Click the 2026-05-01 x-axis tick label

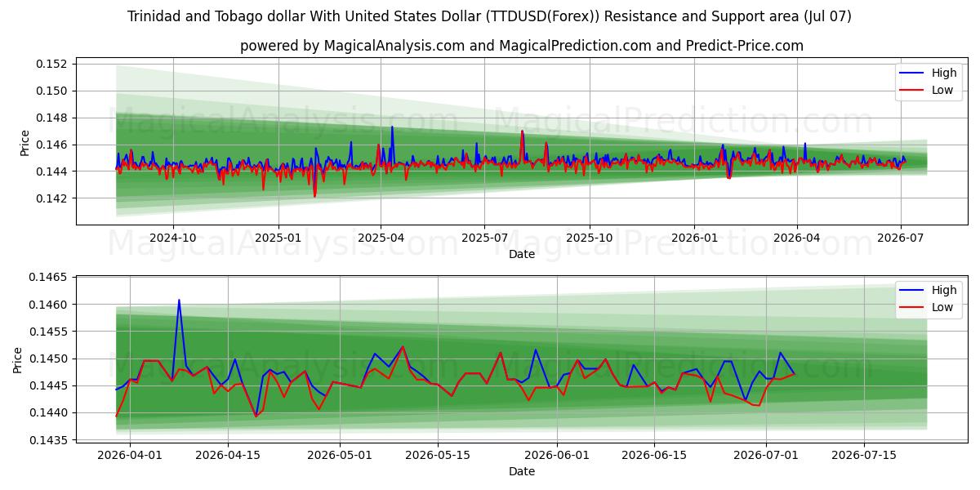coord(339,455)
